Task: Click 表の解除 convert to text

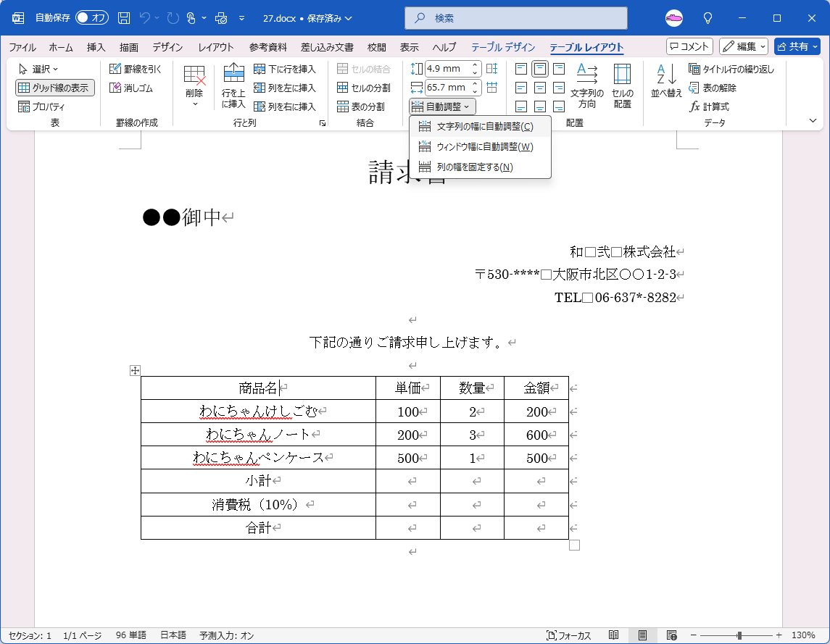Action: (x=713, y=88)
